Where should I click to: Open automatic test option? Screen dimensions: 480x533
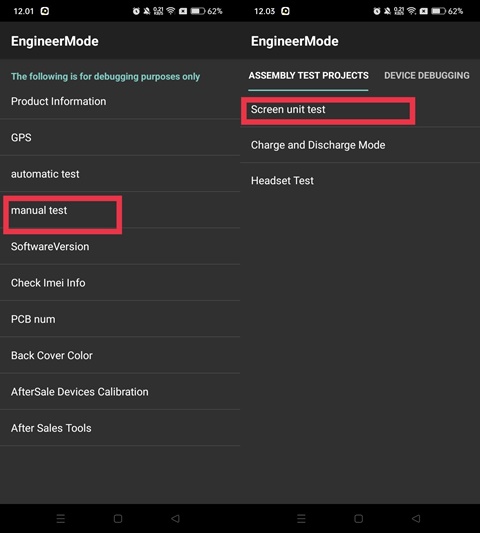pyautogui.click(x=120, y=174)
